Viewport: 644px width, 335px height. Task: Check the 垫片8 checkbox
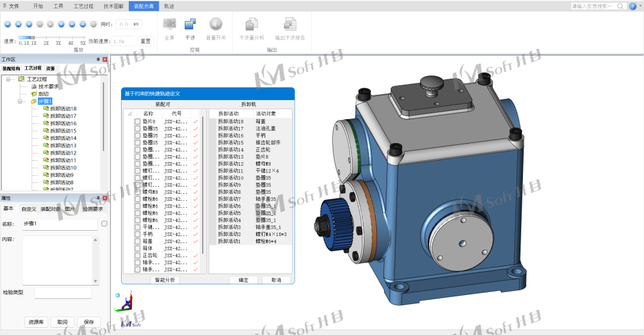click(138, 122)
